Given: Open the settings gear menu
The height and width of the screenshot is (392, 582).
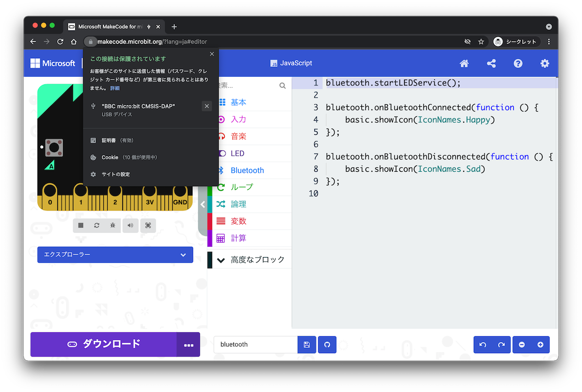Looking at the screenshot, I should coord(545,64).
